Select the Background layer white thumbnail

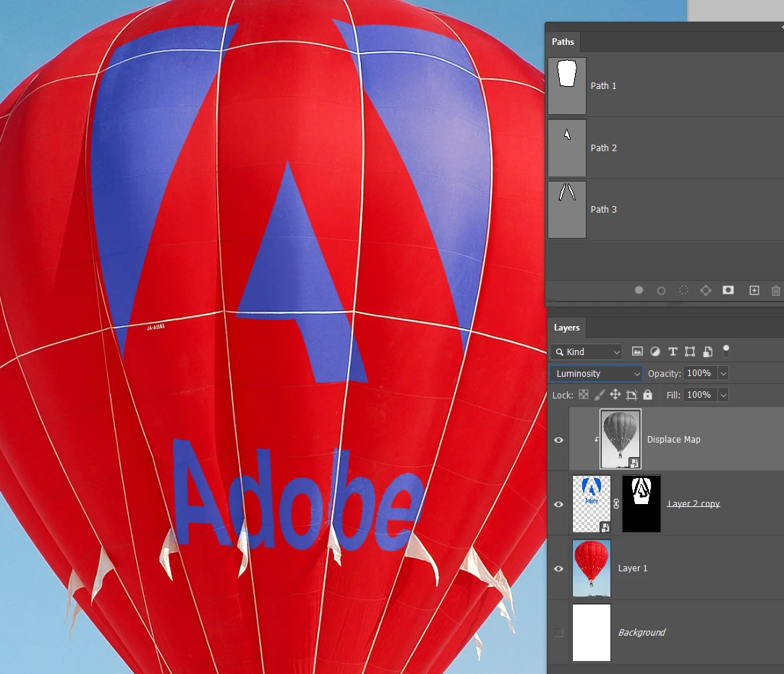coord(592,633)
